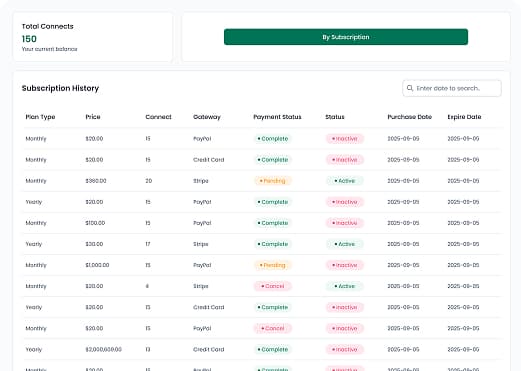Click the Payment Status column header
Screen dimensions: 521x371
tap(277, 117)
